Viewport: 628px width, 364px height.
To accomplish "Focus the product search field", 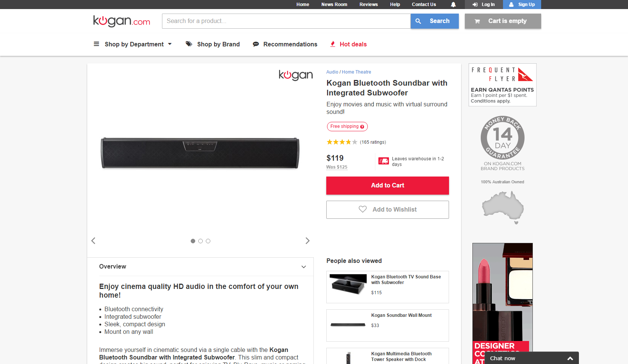I will [286, 21].
